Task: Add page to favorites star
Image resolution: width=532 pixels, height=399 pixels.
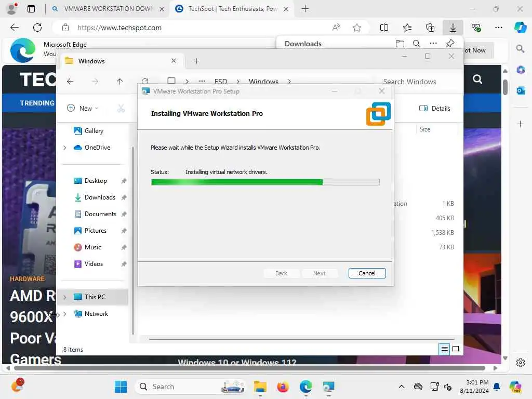Action: point(356,28)
